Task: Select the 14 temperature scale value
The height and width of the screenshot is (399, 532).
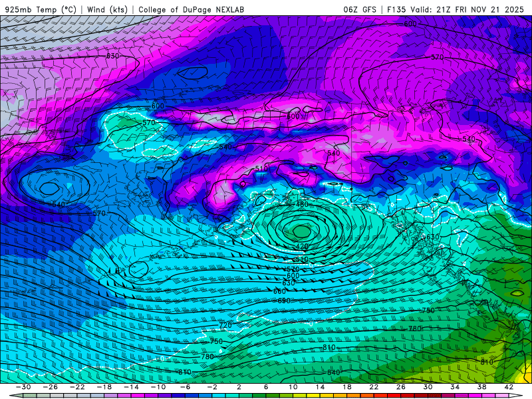Action: tap(320, 387)
